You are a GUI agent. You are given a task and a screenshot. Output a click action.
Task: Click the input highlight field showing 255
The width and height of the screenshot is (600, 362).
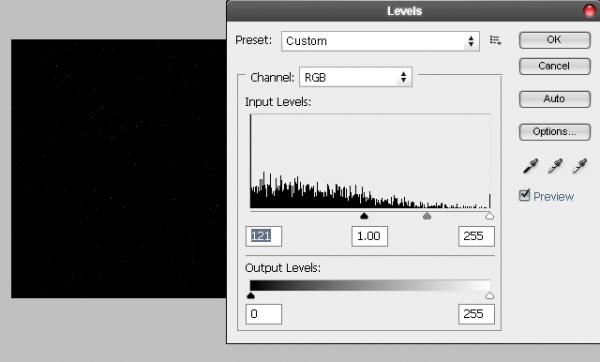point(476,236)
